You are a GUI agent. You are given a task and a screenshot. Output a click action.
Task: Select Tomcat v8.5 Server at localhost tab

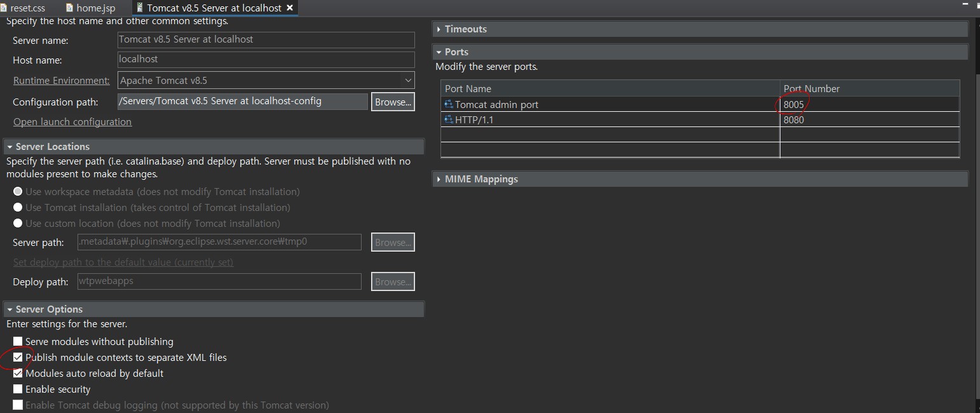click(214, 8)
